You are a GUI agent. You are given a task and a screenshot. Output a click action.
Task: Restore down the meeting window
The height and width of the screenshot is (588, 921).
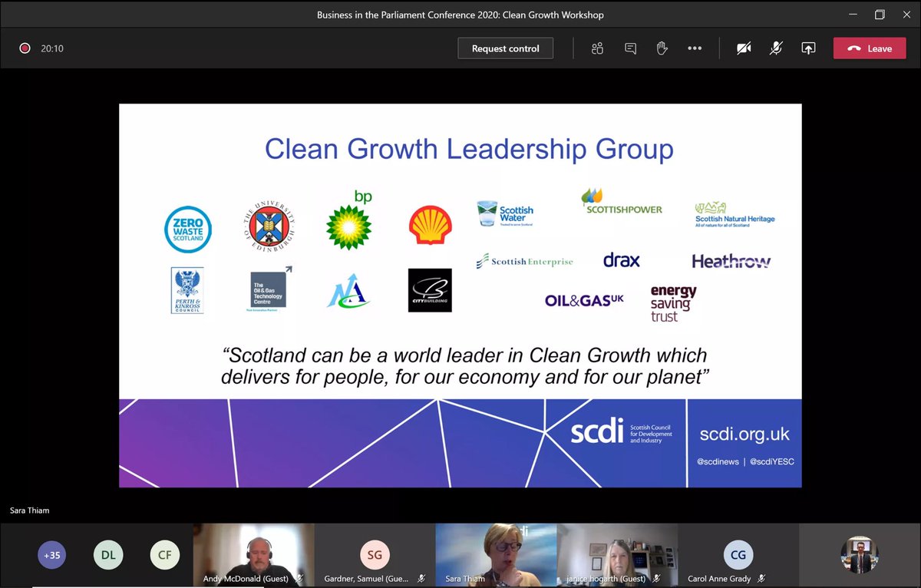880,15
